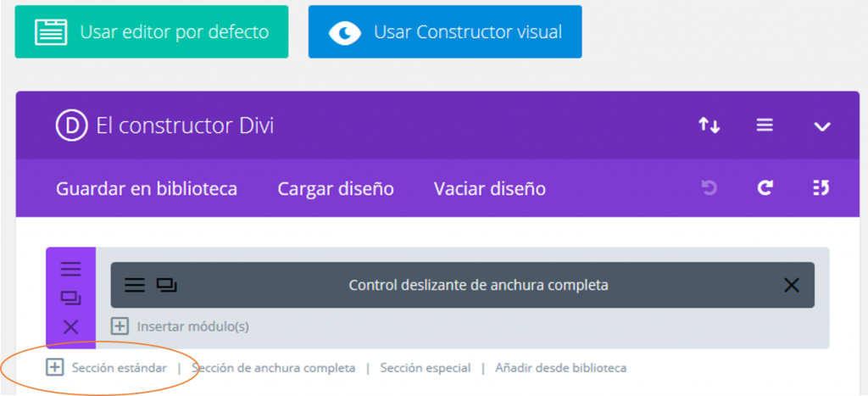This screenshot has height=396, width=868.
Task: Remove the Control deslizante module
Action: [x=792, y=285]
